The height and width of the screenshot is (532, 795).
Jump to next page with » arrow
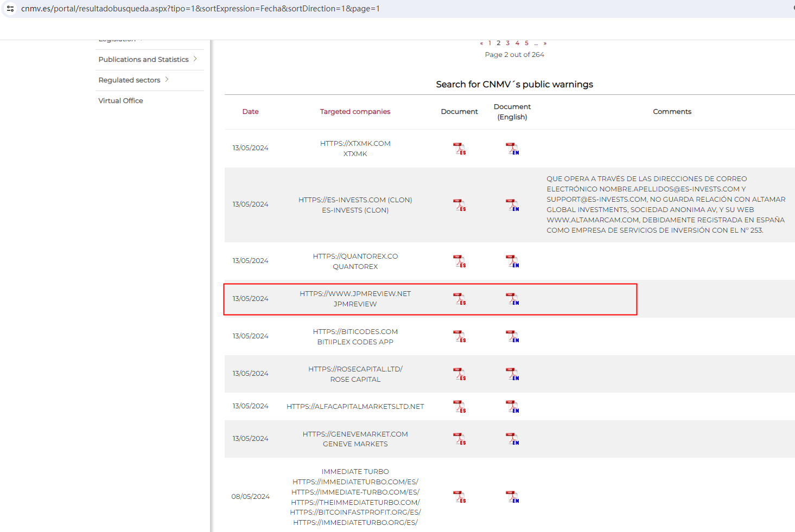coord(545,43)
